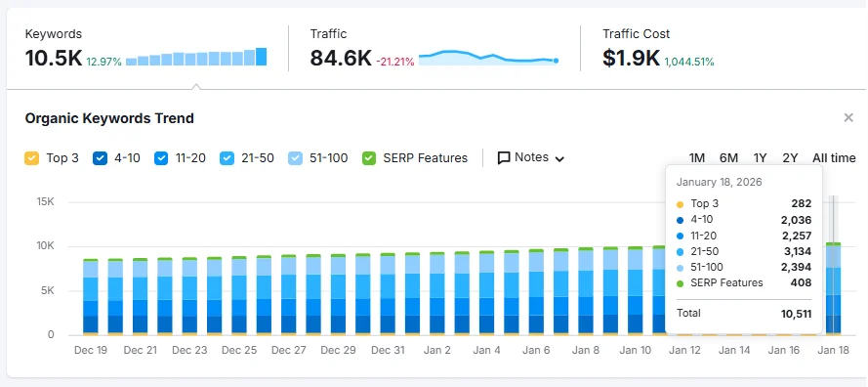
Task: Click the Traffic sparkline chart
Action: (488, 57)
